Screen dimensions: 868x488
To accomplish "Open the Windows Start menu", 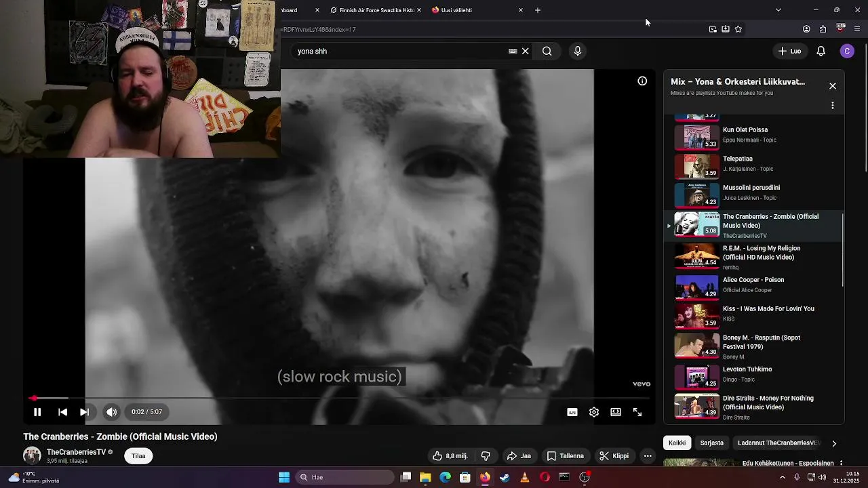I will 284,477.
